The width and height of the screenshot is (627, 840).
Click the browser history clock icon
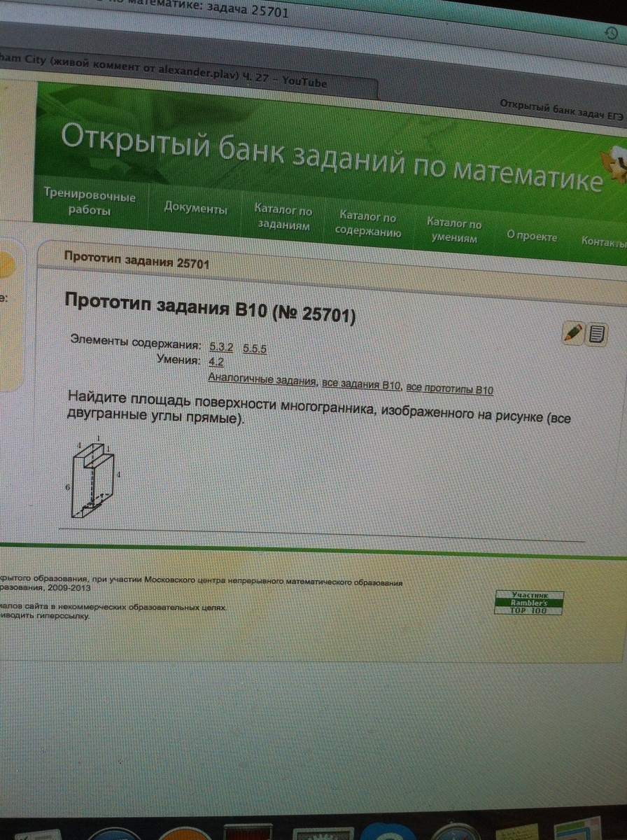point(612,34)
